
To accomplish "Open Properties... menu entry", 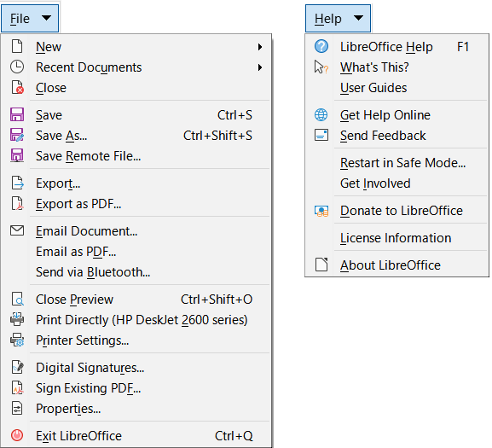I will point(136,408).
